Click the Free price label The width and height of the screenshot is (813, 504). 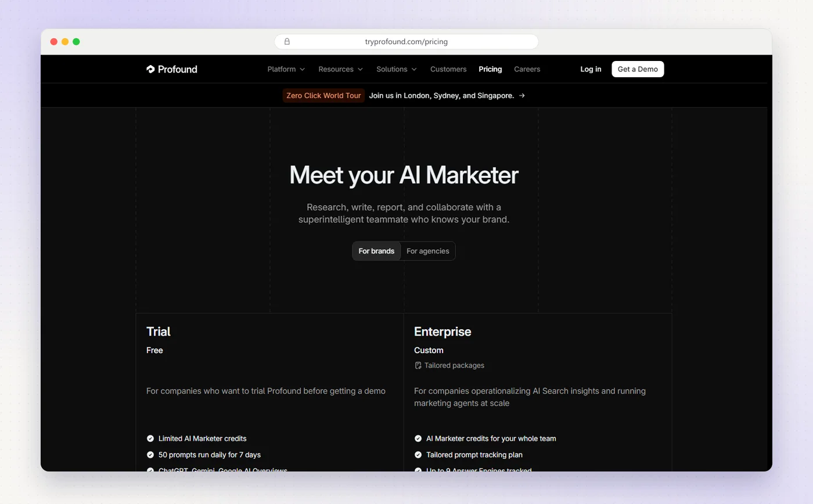point(154,350)
